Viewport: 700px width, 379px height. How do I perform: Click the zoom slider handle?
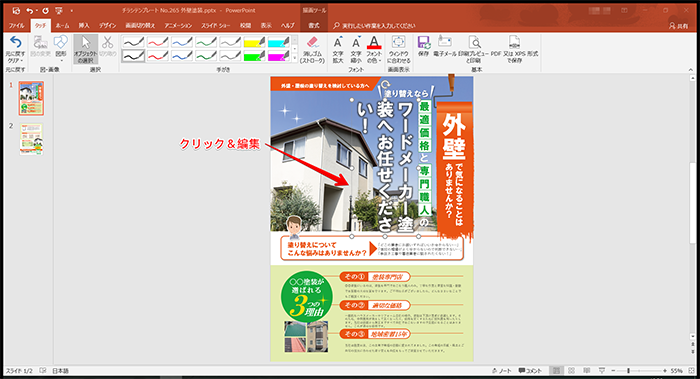coord(628,371)
